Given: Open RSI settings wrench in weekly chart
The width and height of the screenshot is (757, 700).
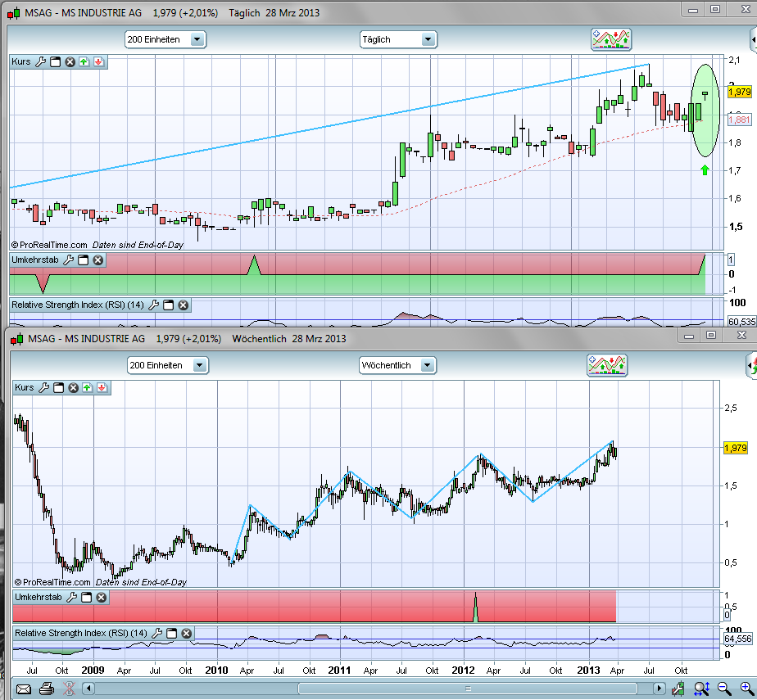Looking at the screenshot, I should [x=155, y=633].
